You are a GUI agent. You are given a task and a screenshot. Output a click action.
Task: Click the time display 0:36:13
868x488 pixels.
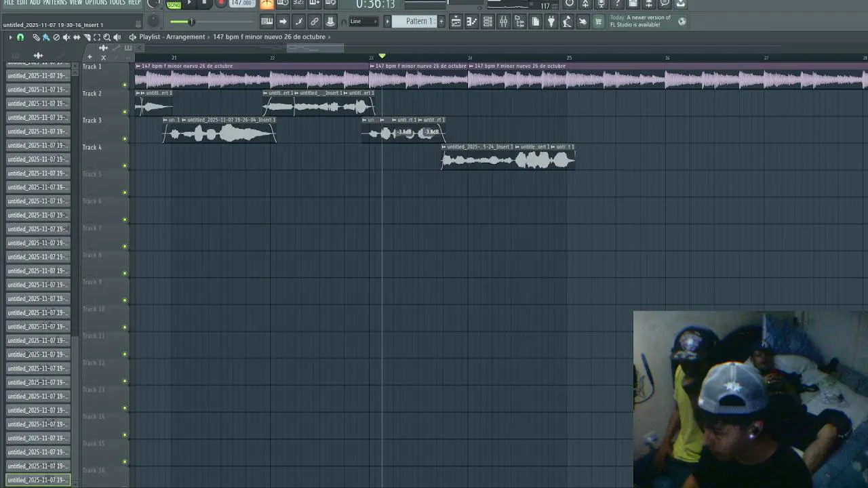(375, 5)
